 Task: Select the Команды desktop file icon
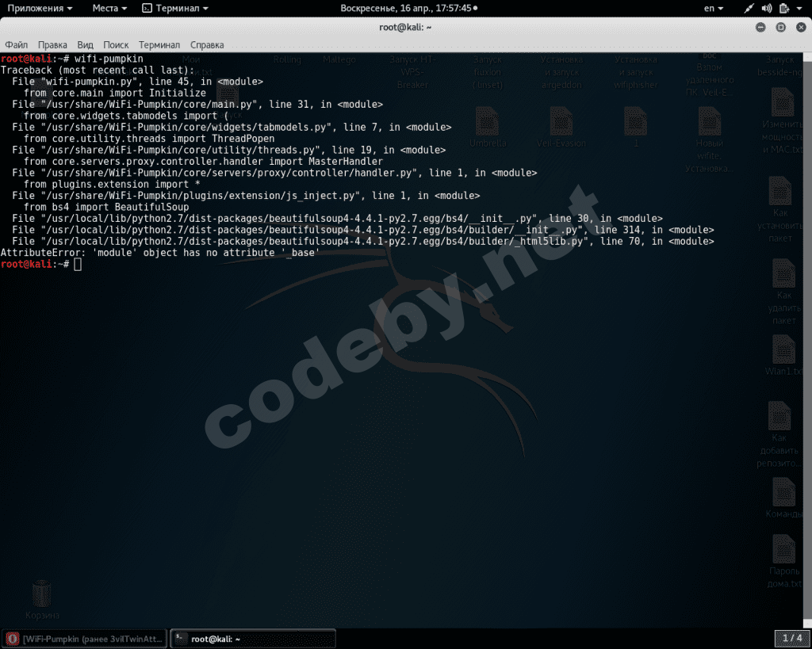click(783, 498)
